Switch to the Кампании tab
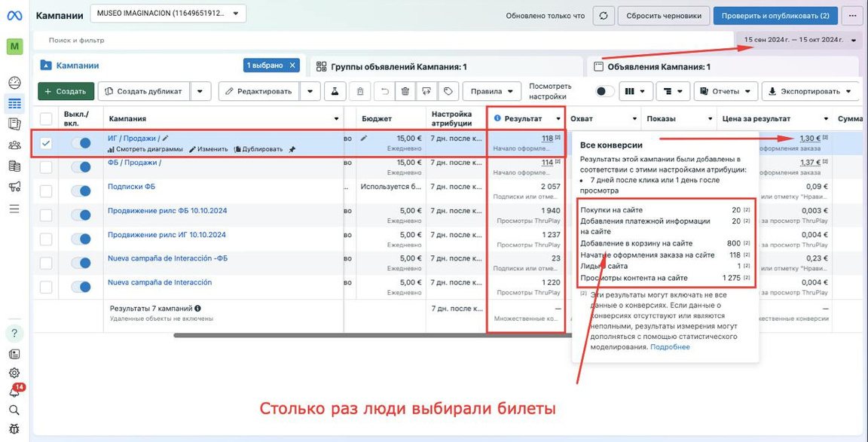This screenshot has height=442, width=868. pyautogui.click(x=78, y=66)
